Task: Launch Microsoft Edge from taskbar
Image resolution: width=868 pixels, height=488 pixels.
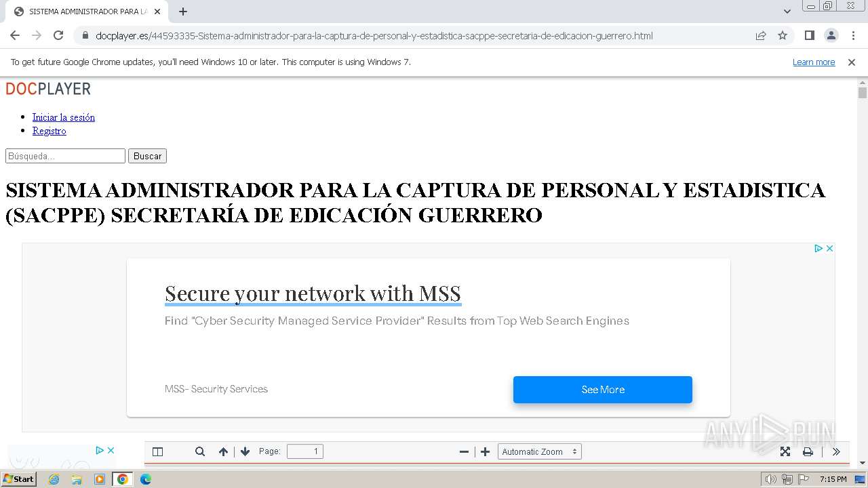Action: pos(145,479)
